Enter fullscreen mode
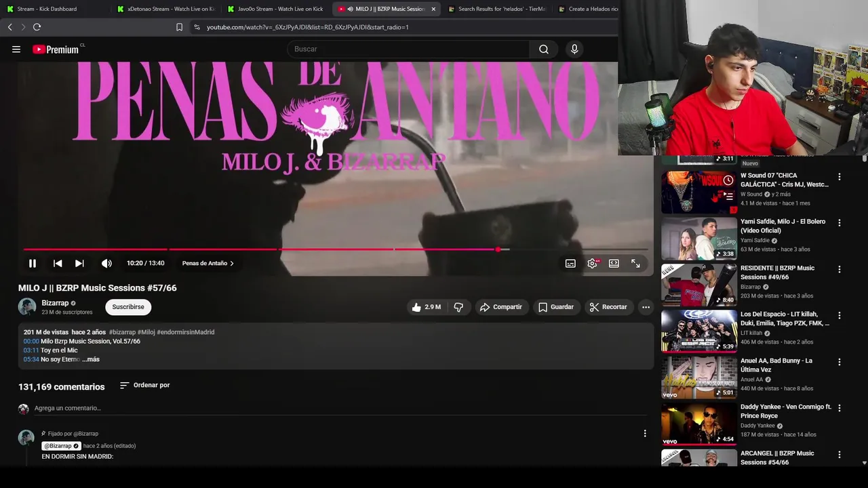The height and width of the screenshot is (488, 868). click(635, 263)
